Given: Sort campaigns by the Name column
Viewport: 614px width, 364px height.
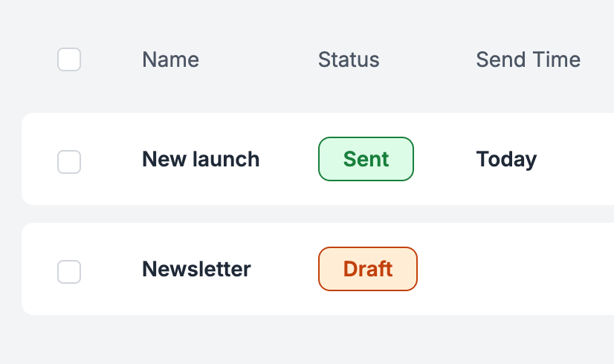Looking at the screenshot, I should [171, 59].
